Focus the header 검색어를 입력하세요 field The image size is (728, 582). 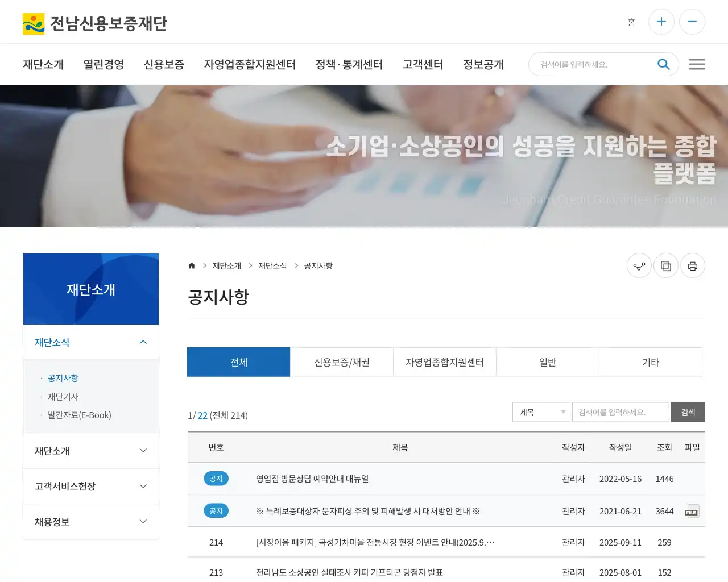click(594, 64)
